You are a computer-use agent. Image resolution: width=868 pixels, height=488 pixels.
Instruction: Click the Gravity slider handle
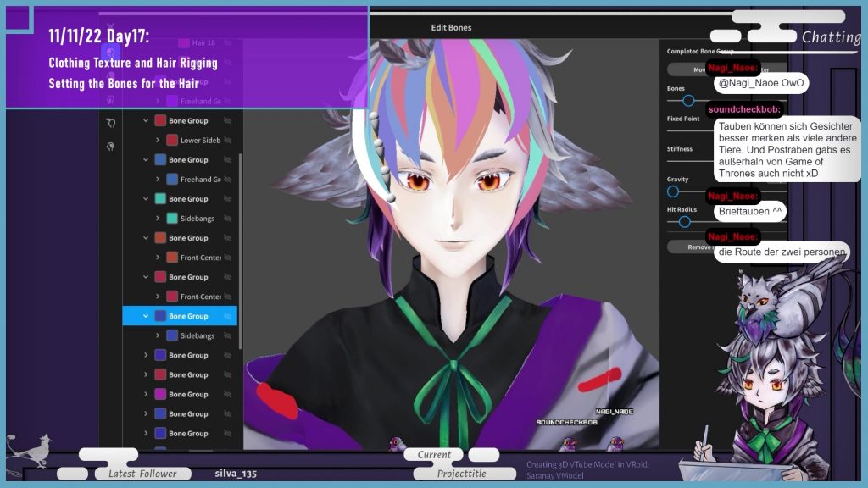coord(673,191)
